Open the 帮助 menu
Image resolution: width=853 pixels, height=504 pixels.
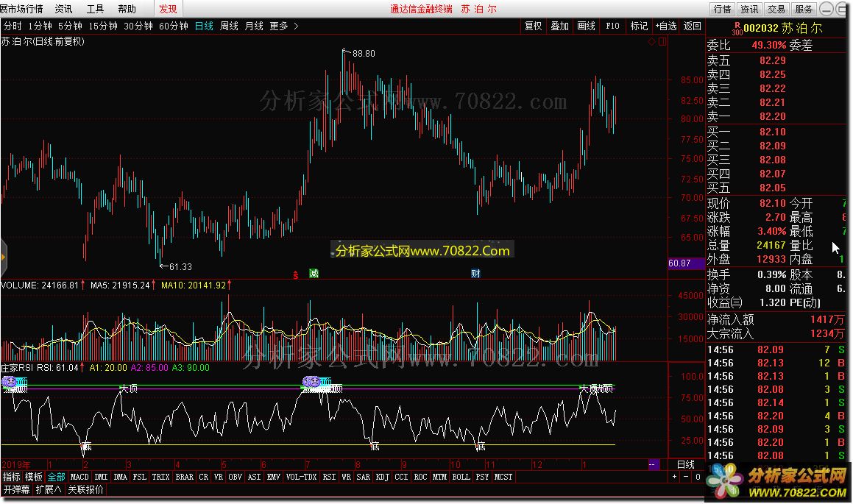point(127,9)
